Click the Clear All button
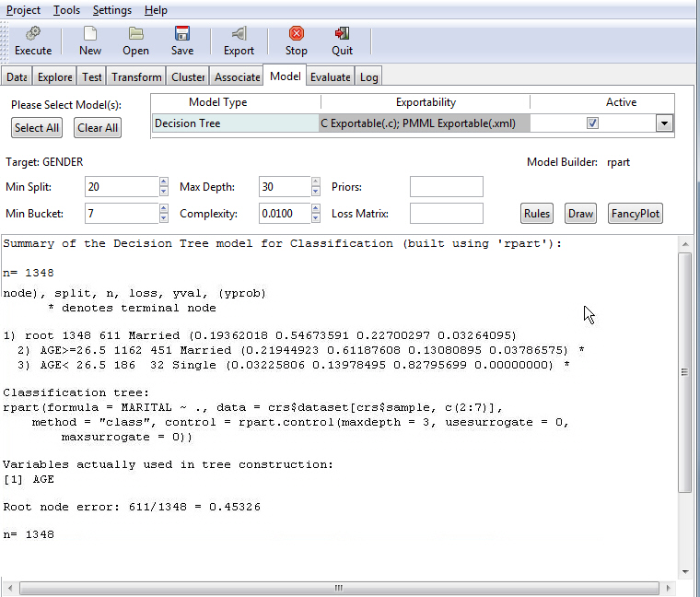This screenshot has height=597, width=700. click(98, 128)
